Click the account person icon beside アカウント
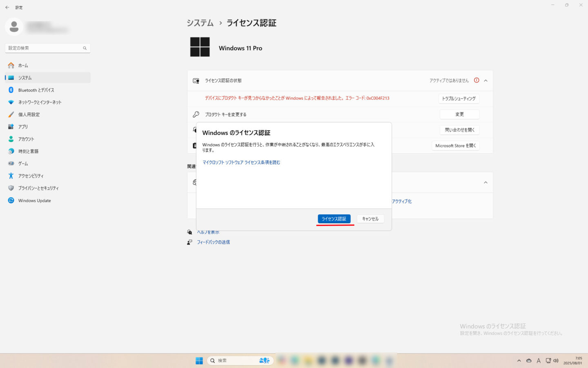The height and width of the screenshot is (368, 588). (11, 139)
